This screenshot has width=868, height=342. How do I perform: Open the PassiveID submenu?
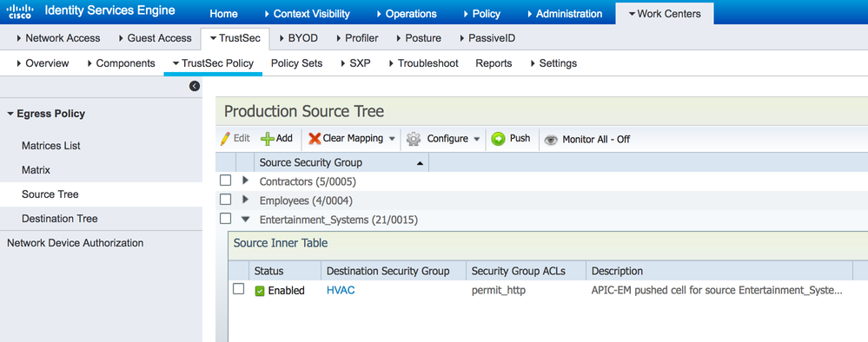click(487, 38)
